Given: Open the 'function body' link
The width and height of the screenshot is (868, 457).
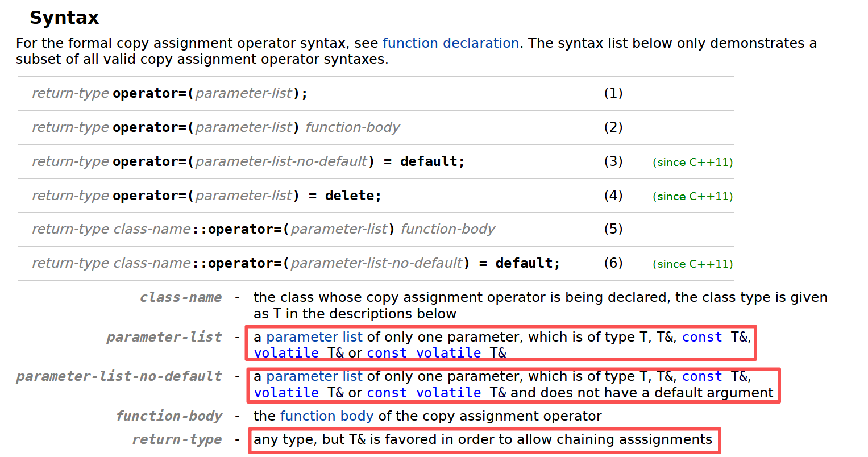Looking at the screenshot, I should [326, 416].
